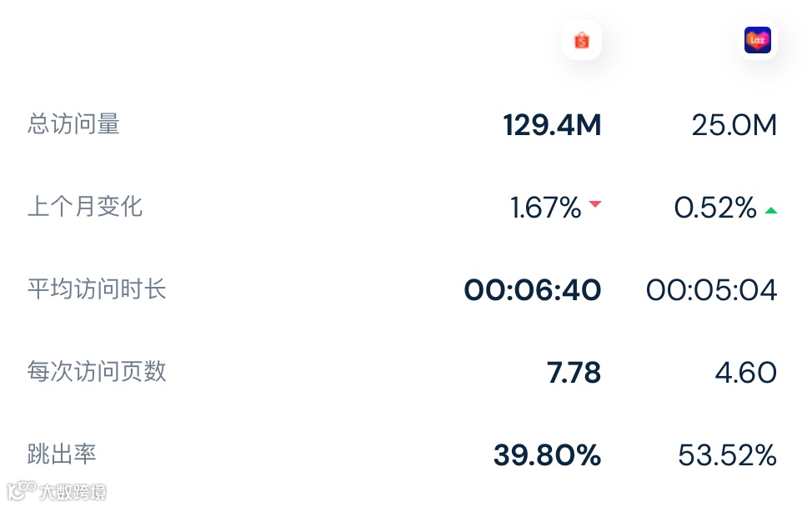Click Shopee visit duration 00:06:40
The height and width of the screenshot is (507, 812).
533,290
